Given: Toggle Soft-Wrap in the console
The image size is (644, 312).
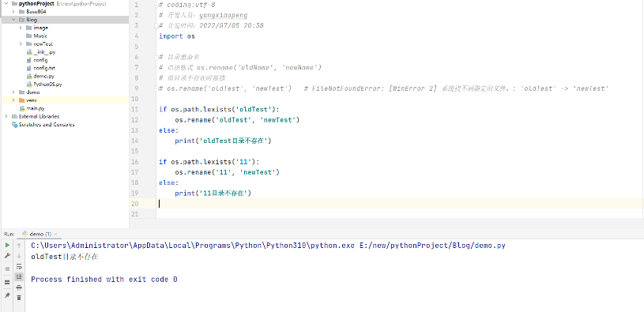Looking at the screenshot, I should [19, 266].
